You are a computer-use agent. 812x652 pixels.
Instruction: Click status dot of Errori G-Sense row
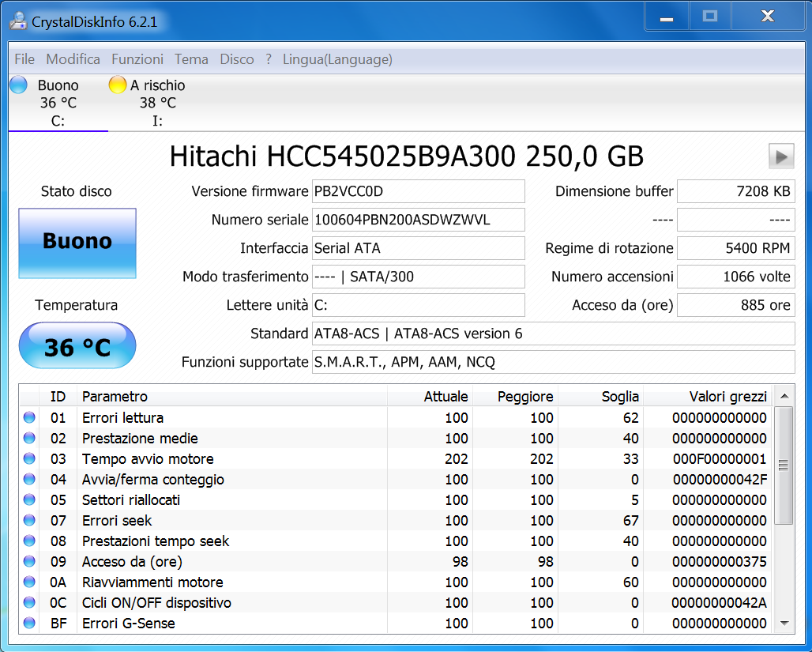[x=29, y=623]
